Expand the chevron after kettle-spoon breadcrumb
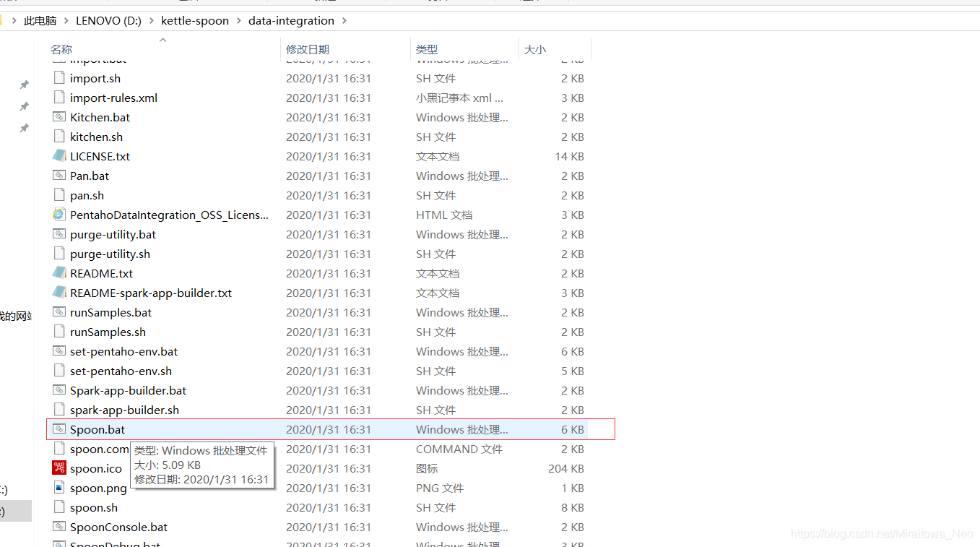Image resolution: width=980 pixels, height=547 pixels. [x=238, y=20]
